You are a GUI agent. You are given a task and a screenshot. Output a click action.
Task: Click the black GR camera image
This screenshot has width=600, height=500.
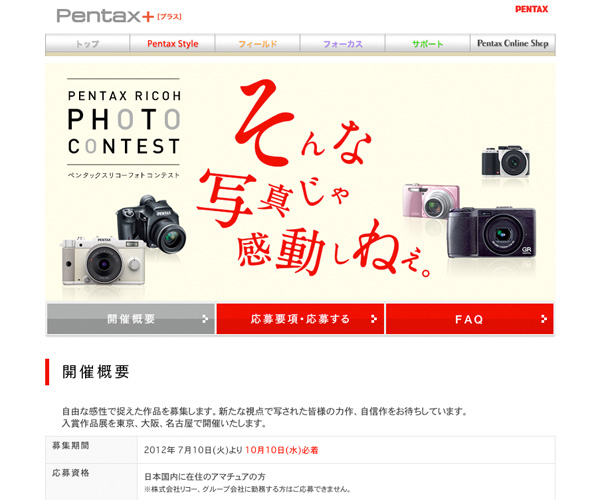coord(492,233)
